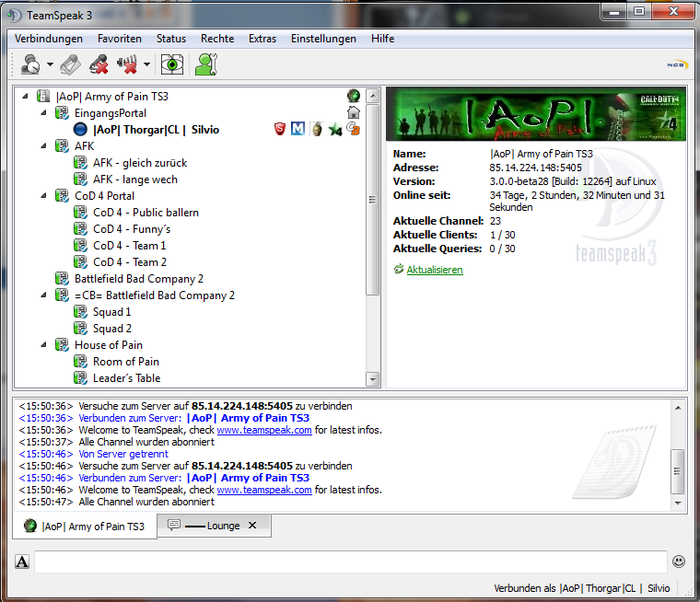
Task: Select channel CoD 4 - Team 2
Action: click(130, 262)
